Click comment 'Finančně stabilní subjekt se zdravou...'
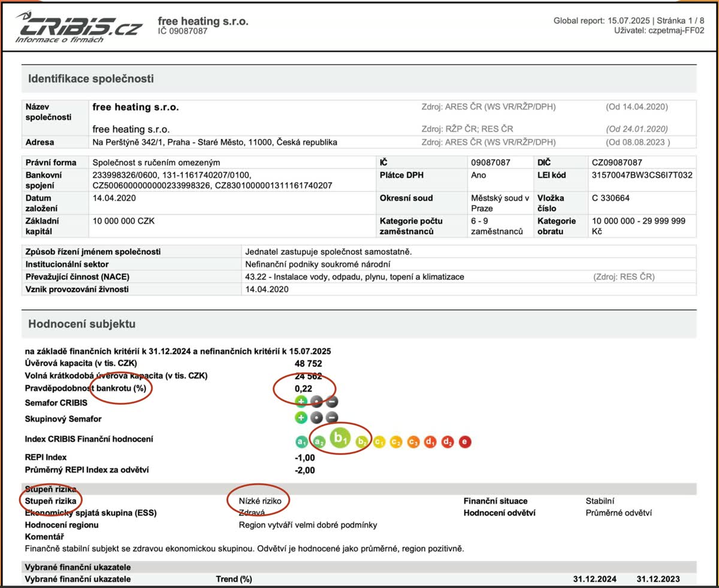The width and height of the screenshot is (719, 588). [x=244, y=548]
